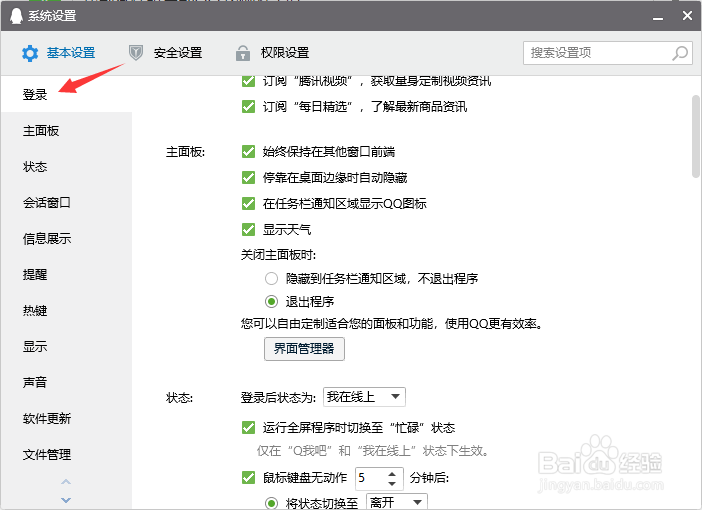Minimize the system settings window
Image resolution: width=702 pixels, height=510 pixels.
click(x=658, y=17)
